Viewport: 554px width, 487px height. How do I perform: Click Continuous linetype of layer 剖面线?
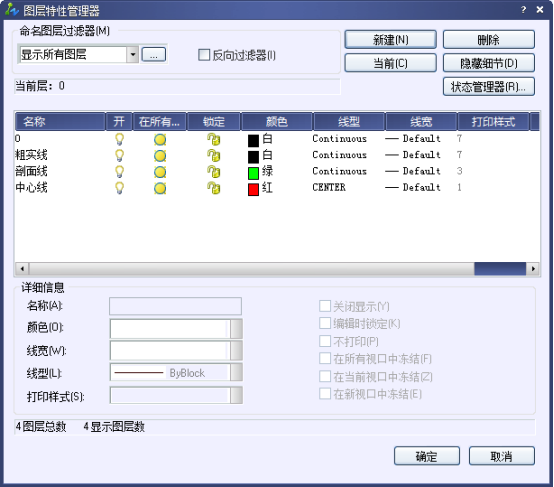click(x=340, y=171)
